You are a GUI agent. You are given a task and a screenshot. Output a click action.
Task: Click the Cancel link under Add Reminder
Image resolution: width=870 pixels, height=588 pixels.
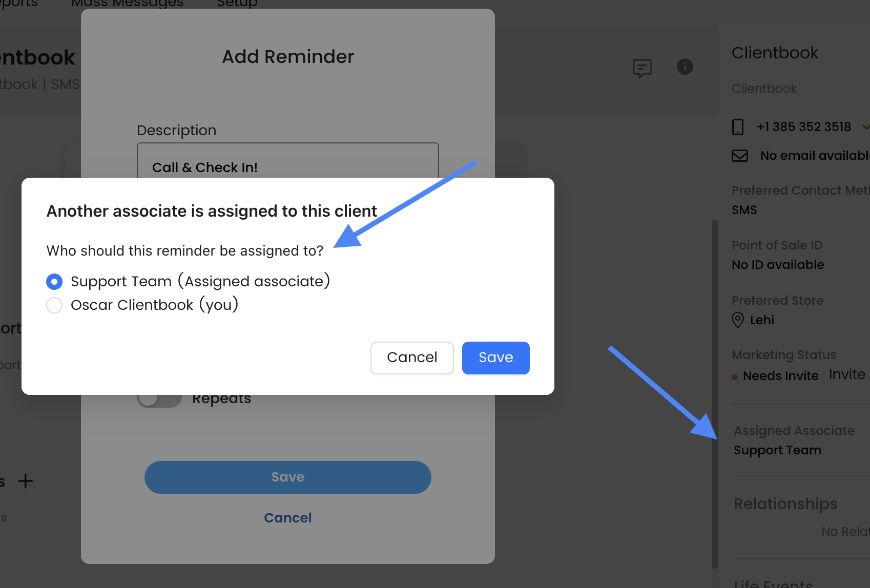[x=287, y=518]
